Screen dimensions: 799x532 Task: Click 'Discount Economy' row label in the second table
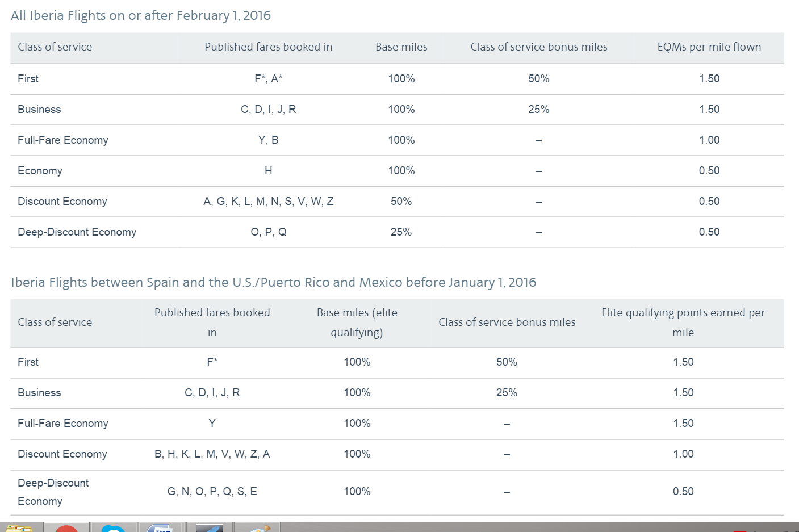click(x=62, y=454)
